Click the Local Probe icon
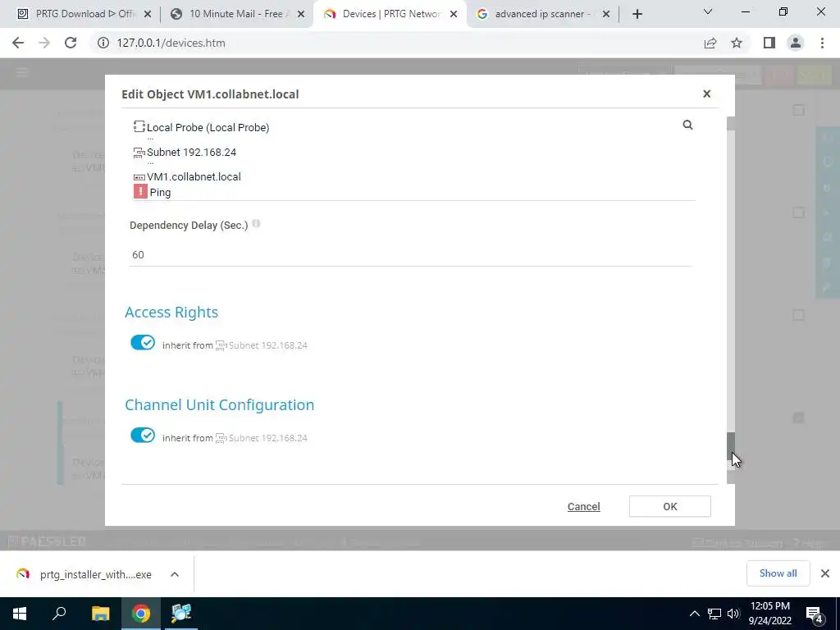Image resolution: width=840 pixels, height=630 pixels. (139, 127)
